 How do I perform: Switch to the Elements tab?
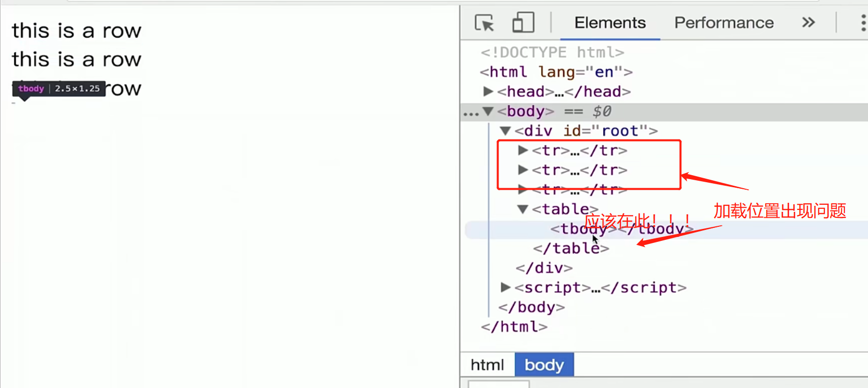[610, 23]
